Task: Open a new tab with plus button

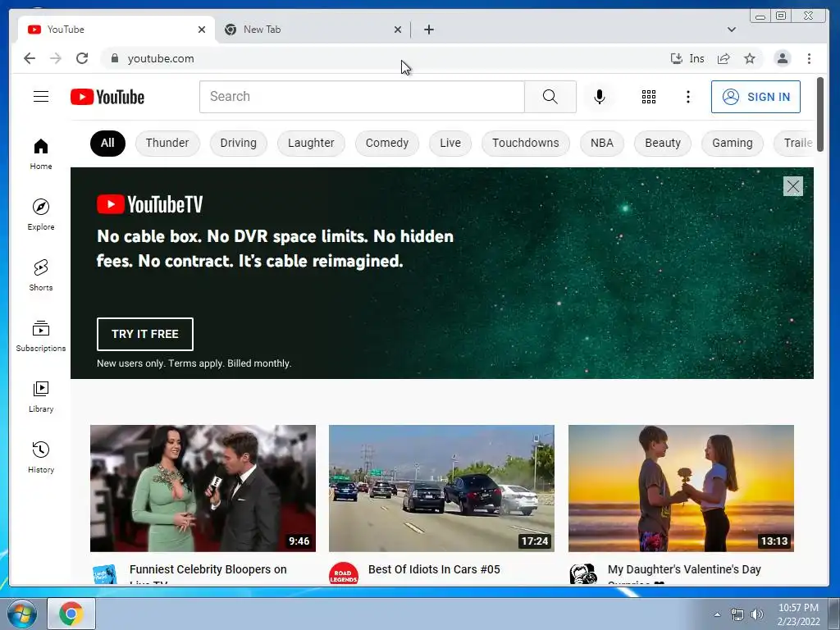Action: coord(428,30)
